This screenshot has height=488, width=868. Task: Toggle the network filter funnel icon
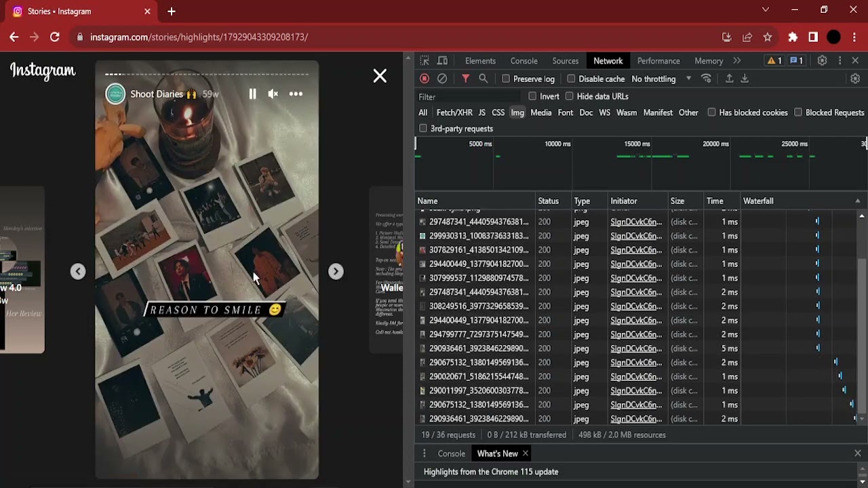[466, 79]
